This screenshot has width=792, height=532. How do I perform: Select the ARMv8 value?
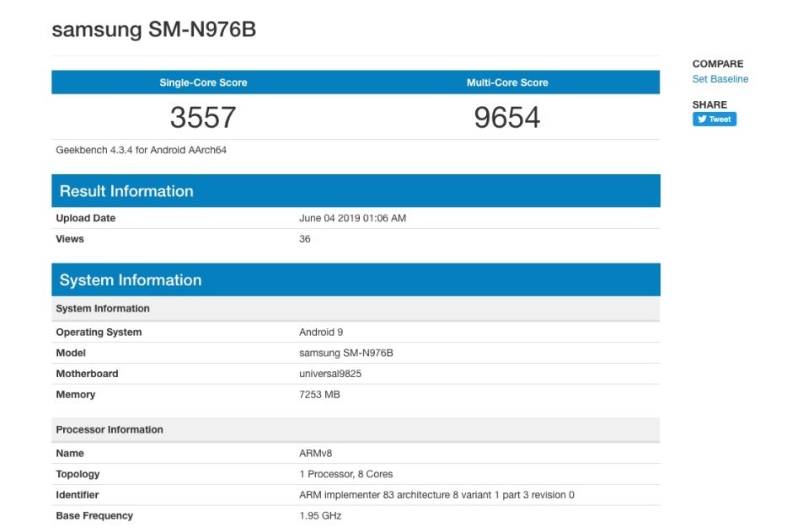(315, 453)
